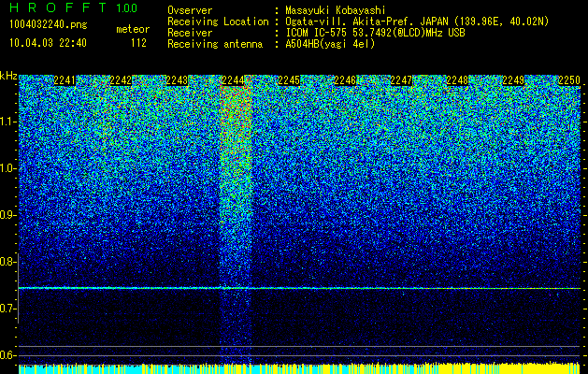588x374 pixels.
Task: Click the 0.7 frequency axis label
Action: [x=7, y=309]
